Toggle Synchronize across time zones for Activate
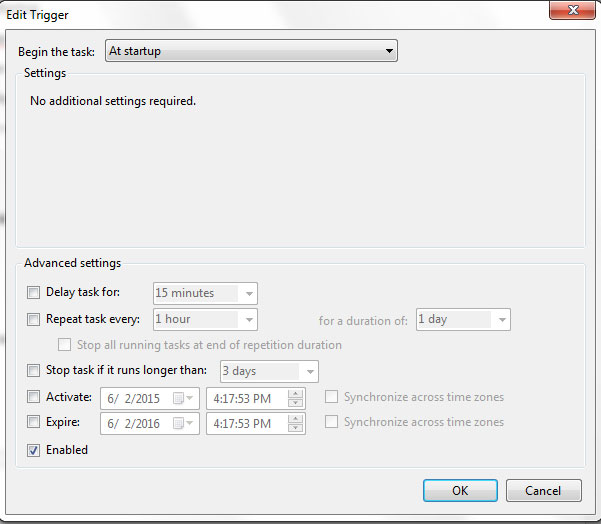This screenshot has width=601, height=524. pos(331,397)
